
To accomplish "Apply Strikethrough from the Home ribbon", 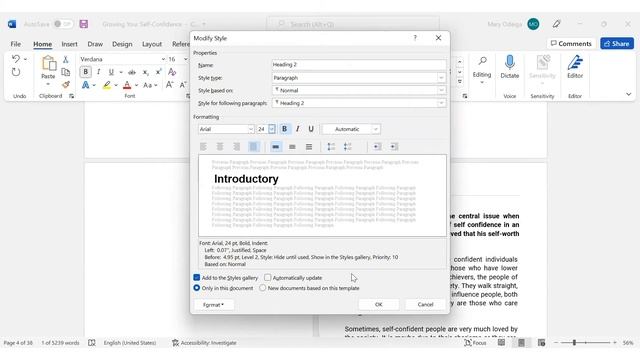I will click(x=132, y=72).
